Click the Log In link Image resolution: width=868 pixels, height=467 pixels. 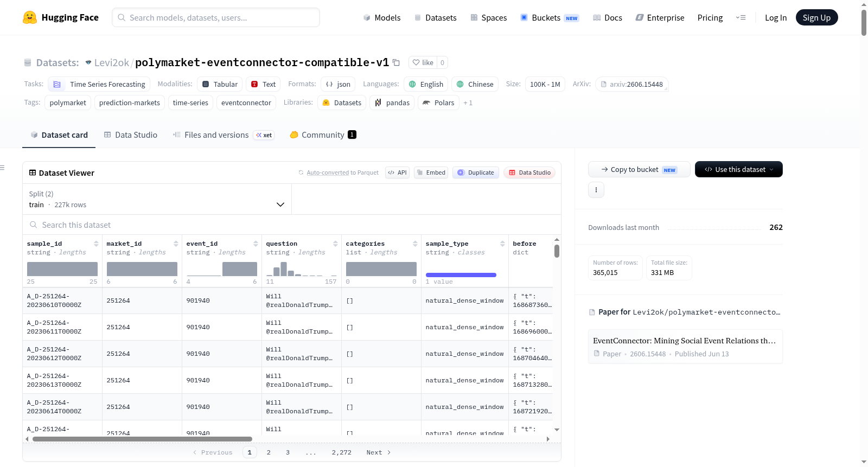point(776,18)
